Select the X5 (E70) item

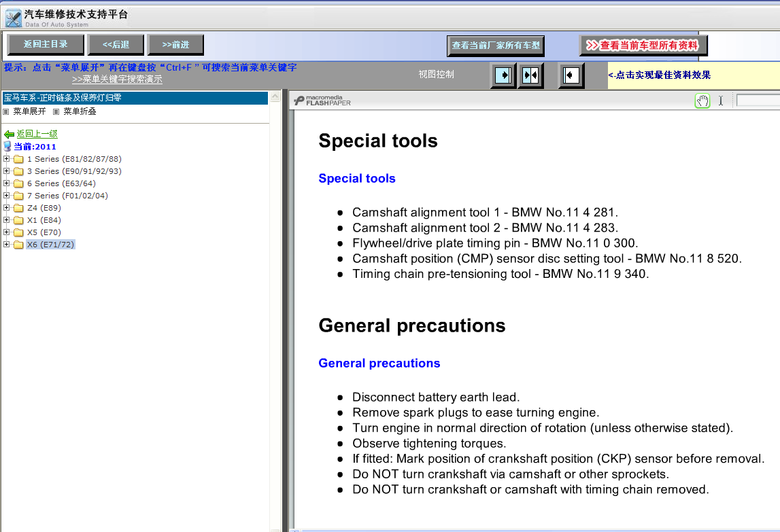(44, 232)
